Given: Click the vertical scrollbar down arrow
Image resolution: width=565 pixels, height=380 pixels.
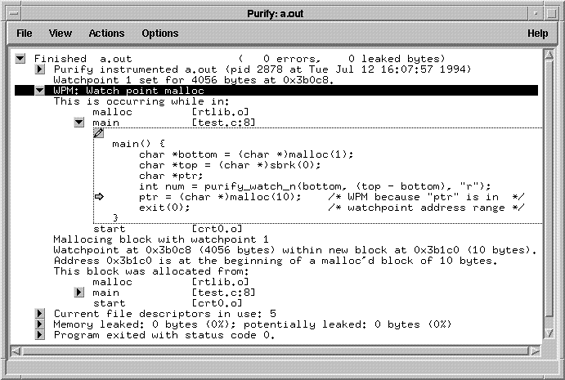Looking at the screenshot, I should pyautogui.click(x=549, y=333).
